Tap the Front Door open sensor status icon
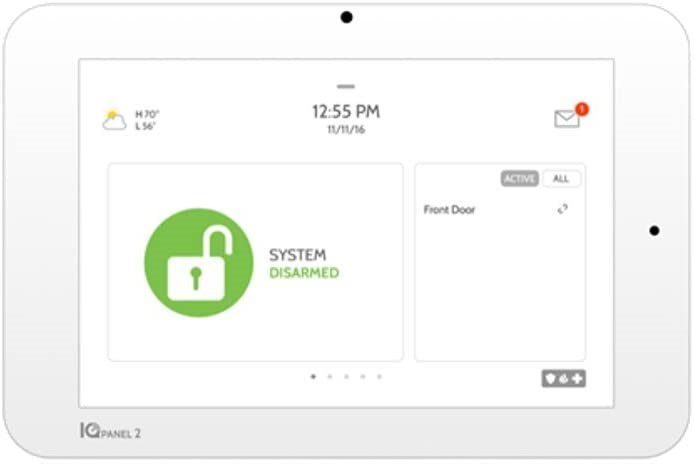The height and width of the screenshot is (466, 694). (x=563, y=209)
